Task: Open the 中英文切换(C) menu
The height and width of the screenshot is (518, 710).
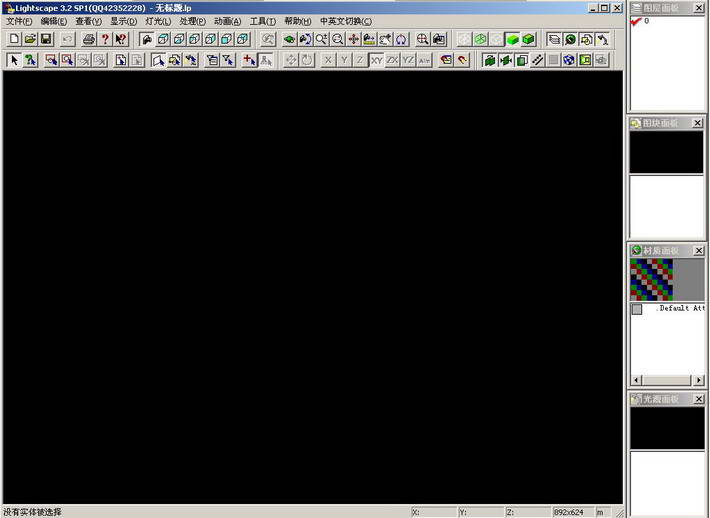Action: click(x=346, y=21)
